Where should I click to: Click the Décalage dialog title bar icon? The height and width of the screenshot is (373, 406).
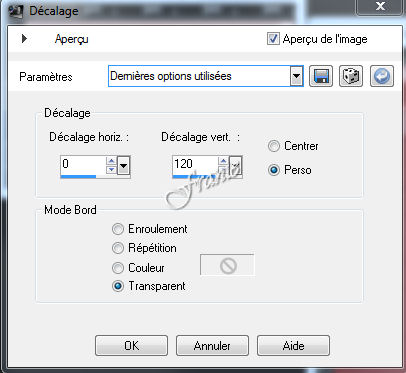click(x=15, y=11)
